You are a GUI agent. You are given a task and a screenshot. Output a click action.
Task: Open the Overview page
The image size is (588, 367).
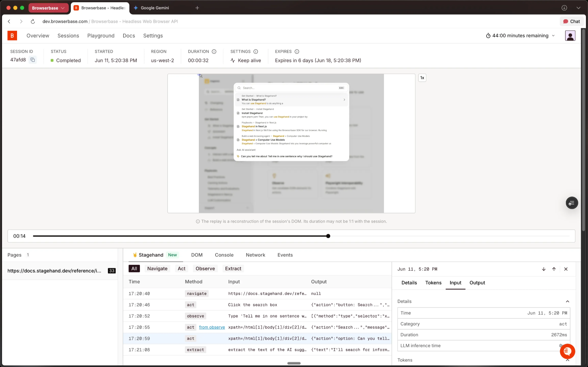pyautogui.click(x=38, y=36)
